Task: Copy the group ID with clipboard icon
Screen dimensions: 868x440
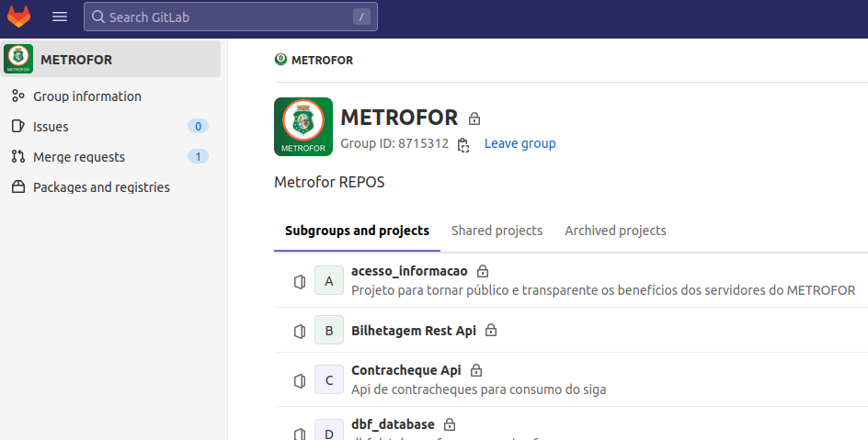Action: tap(463, 145)
